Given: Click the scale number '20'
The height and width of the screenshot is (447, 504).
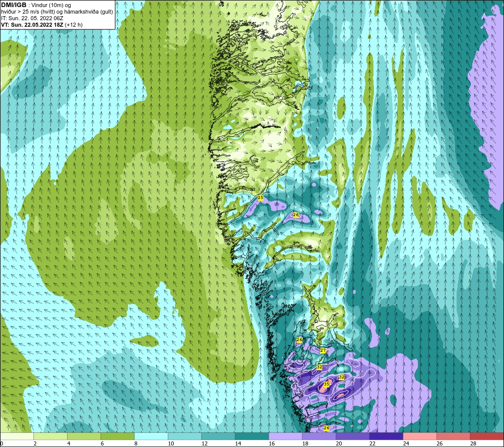Looking at the screenshot, I should 339,443.
